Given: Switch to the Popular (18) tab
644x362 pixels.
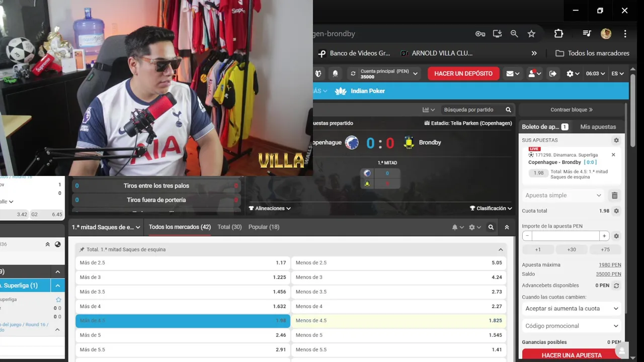Looking at the screenshot, I should [x=264, y=227].
